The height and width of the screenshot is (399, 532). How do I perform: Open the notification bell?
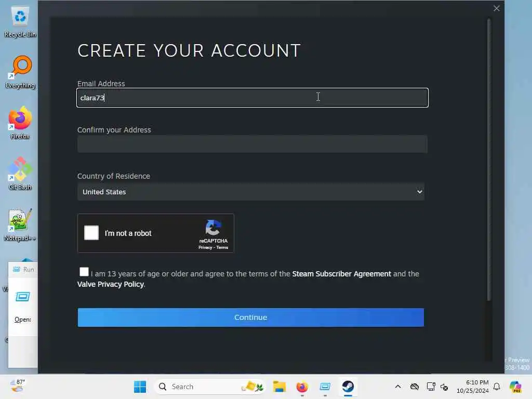pyautogui.click(x=497, y=387)
